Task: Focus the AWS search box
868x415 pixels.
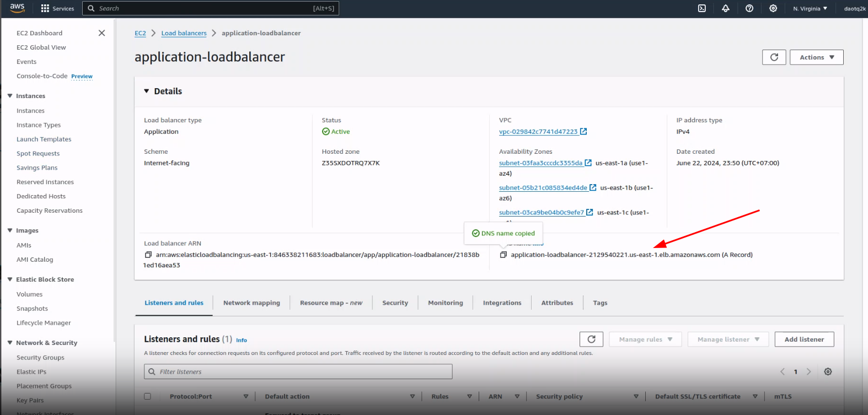Action: (211, 8)
